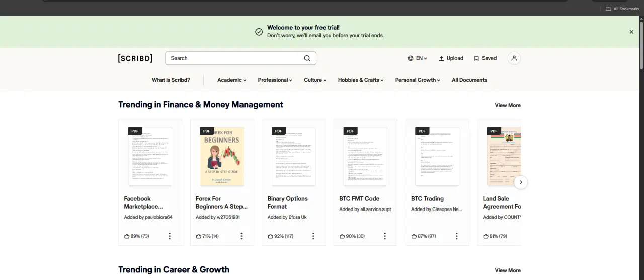
Task: Expand the Academic menu
Action: point(231,80)
